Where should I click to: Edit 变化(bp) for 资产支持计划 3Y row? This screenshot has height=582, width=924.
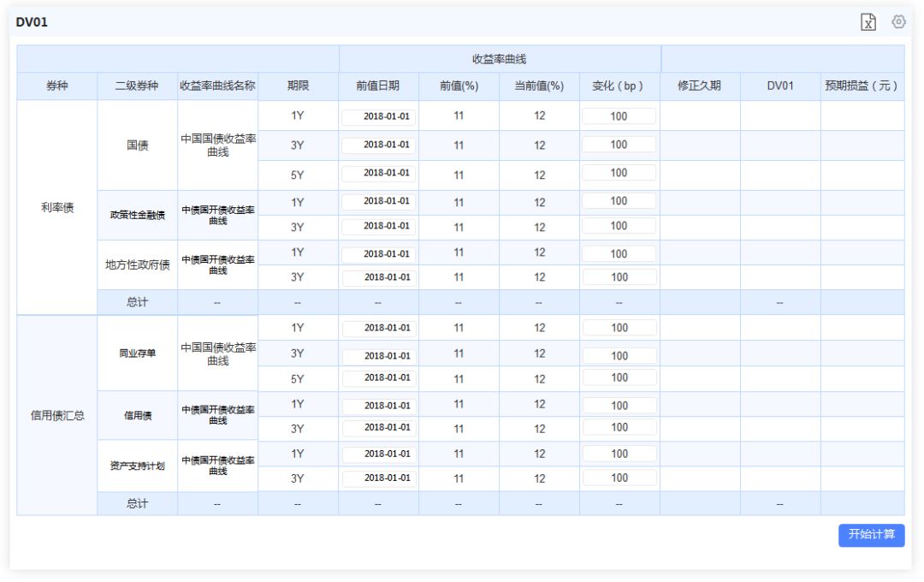(x=619, y=478)
